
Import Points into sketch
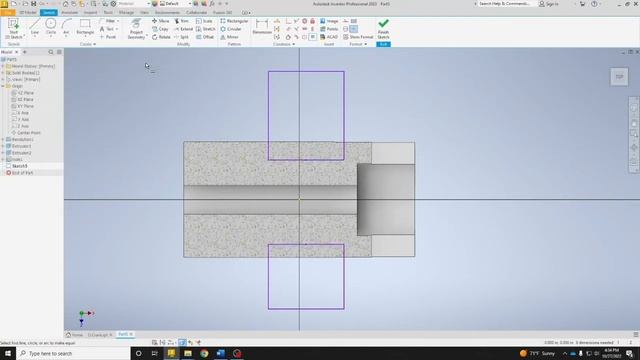(x=329, y=29)
